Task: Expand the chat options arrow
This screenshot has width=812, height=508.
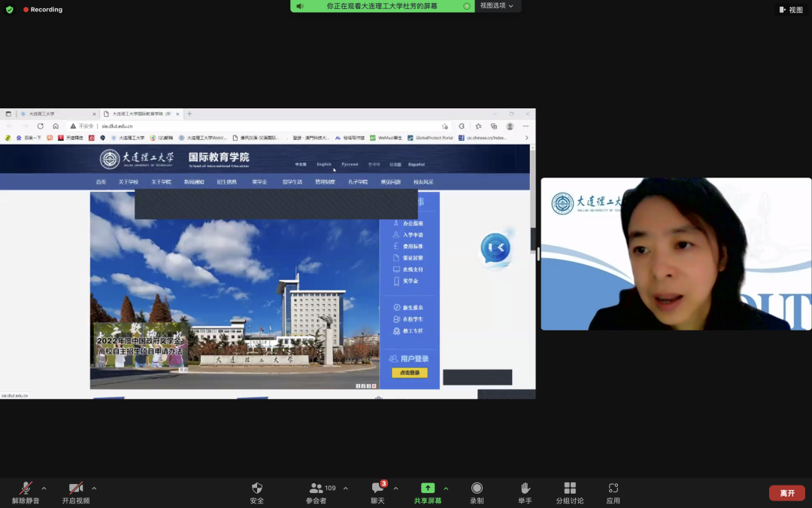Action: pos(395,488)
